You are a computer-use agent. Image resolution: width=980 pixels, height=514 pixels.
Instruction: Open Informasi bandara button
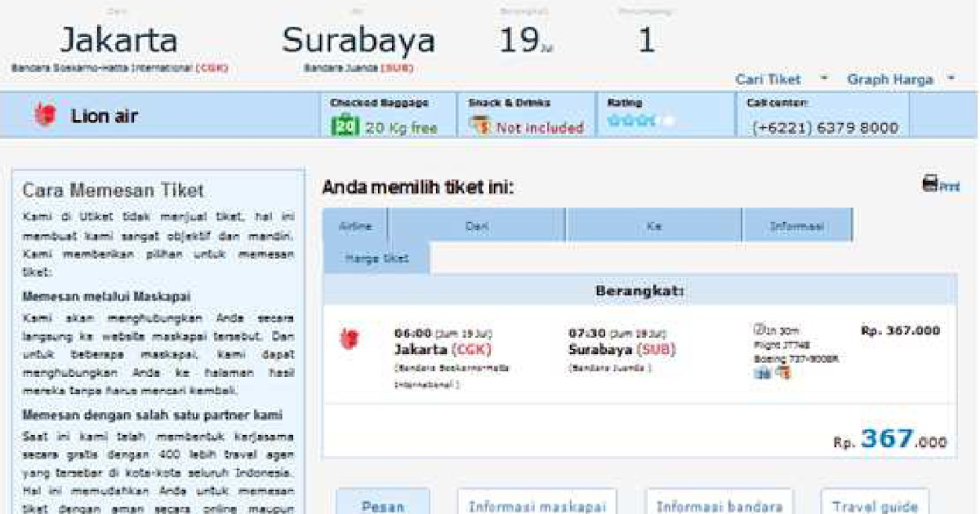coord(719,503)
